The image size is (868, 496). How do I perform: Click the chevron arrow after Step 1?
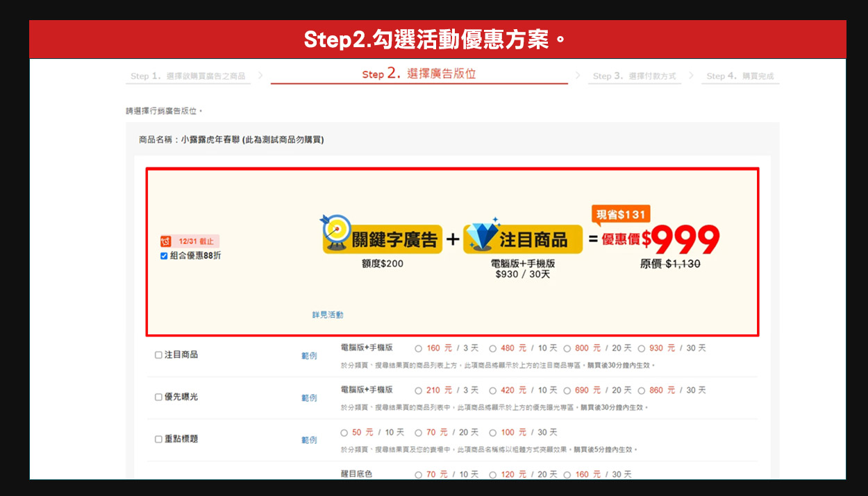(x=260, y=75)
